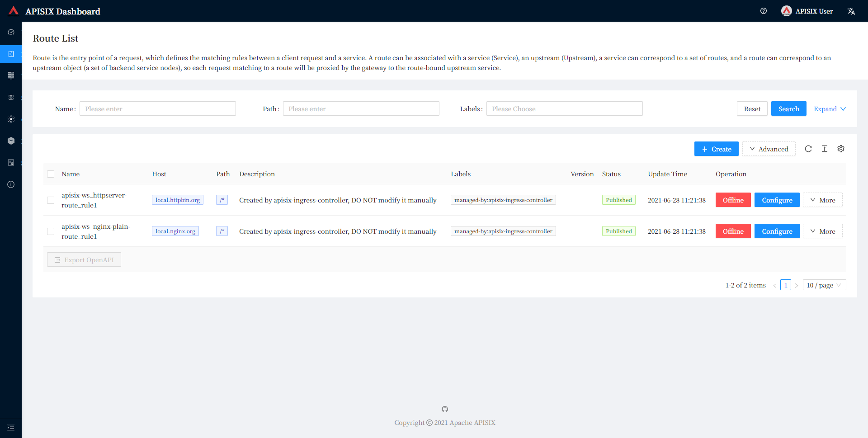Image resolution: width=868 pixels, height=438 pixels.
Task: Open the language switcher icon
Action: coord(851,11)
